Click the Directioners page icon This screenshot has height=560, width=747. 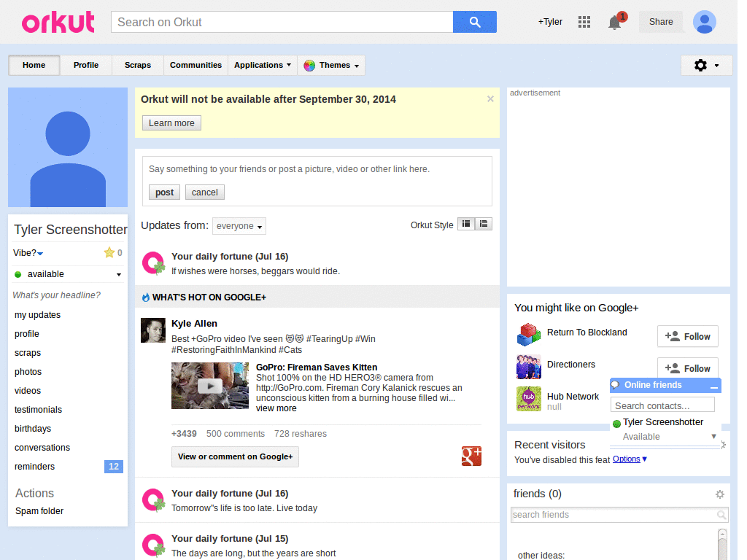tap(529, 367)
